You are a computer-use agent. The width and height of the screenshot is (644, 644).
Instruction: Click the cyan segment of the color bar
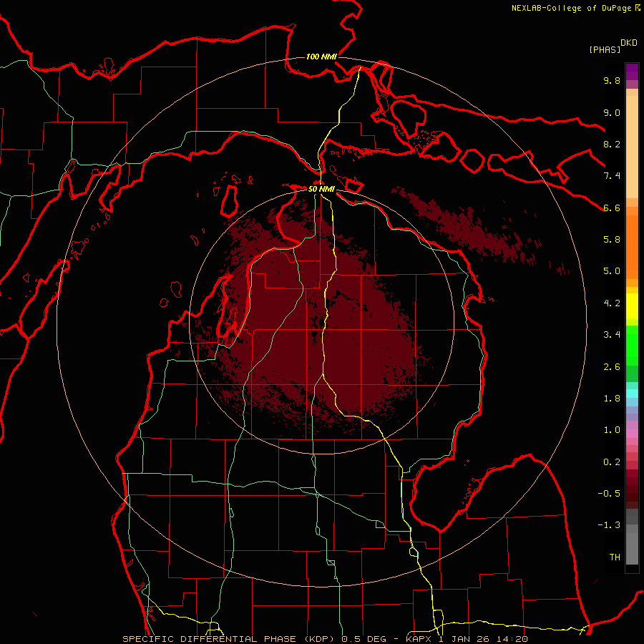632,394
